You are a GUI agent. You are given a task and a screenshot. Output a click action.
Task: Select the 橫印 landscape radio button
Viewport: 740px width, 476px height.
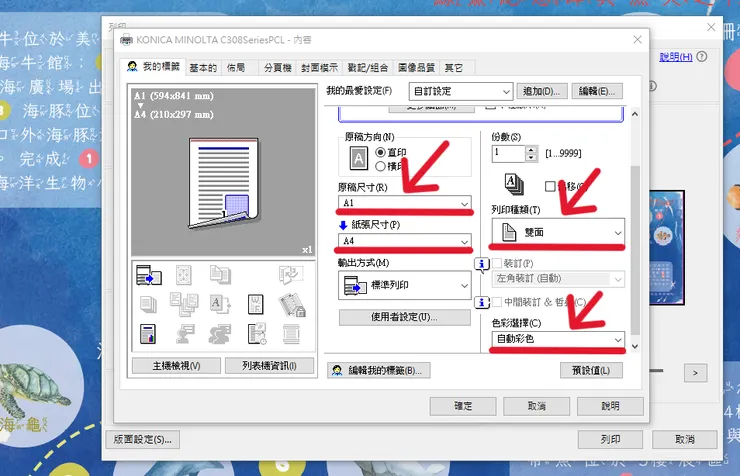380,166
